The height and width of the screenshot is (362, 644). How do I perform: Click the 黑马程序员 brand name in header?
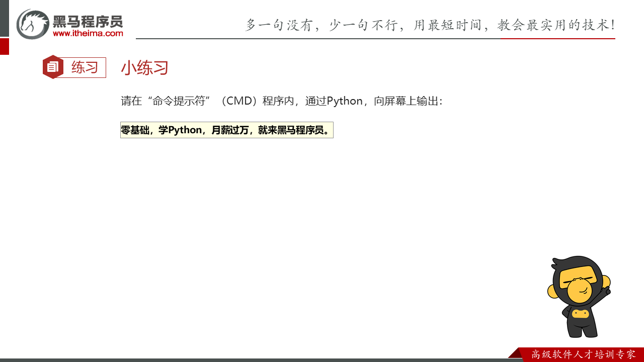click(88, 21)
